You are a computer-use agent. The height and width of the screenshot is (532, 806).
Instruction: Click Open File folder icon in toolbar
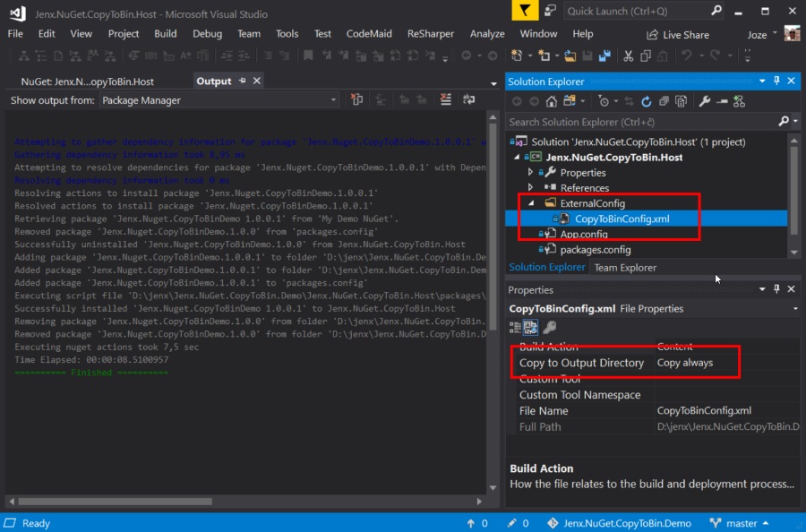[570, 56]
